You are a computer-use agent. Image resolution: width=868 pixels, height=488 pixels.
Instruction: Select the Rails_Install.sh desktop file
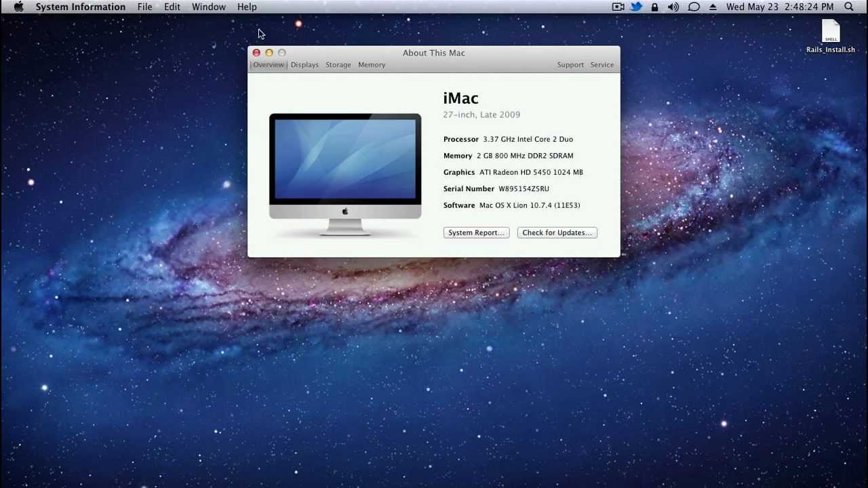[831, 37]
